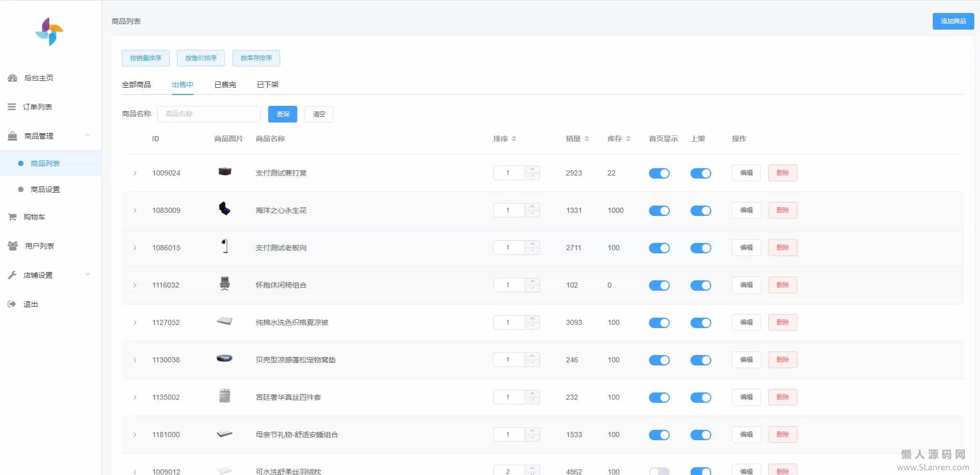Click the sort order field for 1135002
Image resolution: width=980 pixels, height=475 pixels.
pyautogui.click(x=509, y=397)
